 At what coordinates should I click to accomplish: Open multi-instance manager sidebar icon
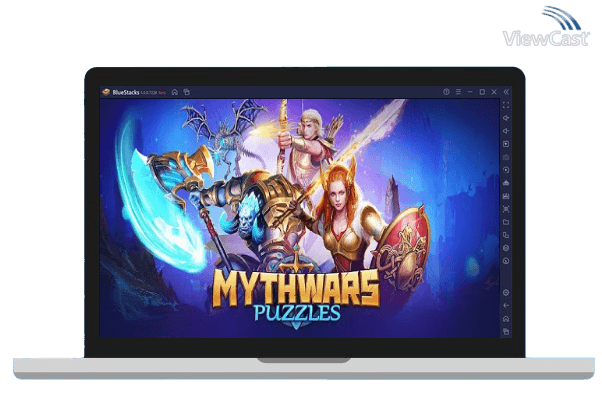coord(506,235)
